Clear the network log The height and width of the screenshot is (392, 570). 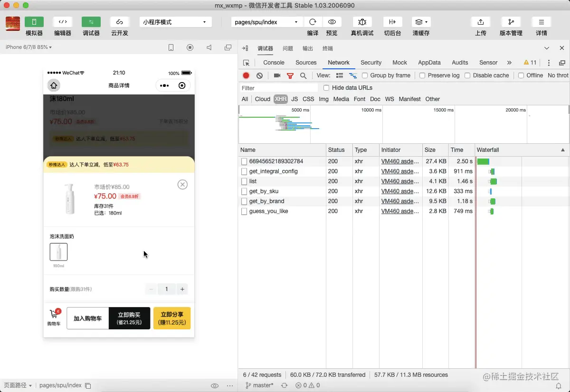(259, 75)
